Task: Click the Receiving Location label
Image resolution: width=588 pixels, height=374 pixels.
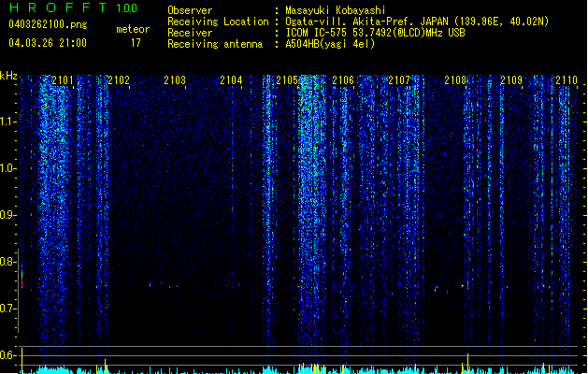Action: 218,22
